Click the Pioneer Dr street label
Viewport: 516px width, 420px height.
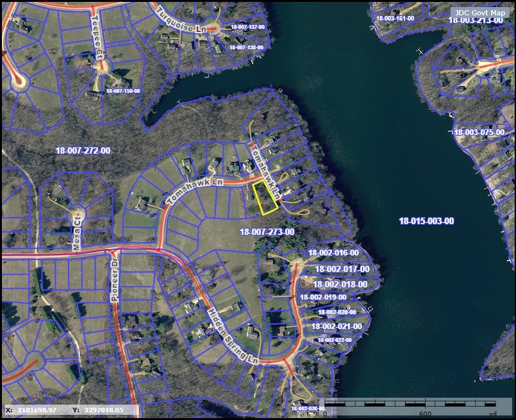[x=115, y=279]
